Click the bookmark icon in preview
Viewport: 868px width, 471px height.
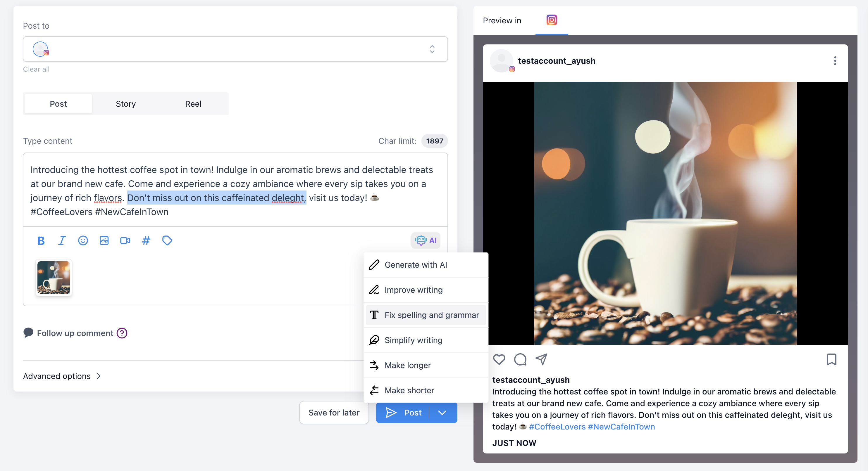point(831,359)
